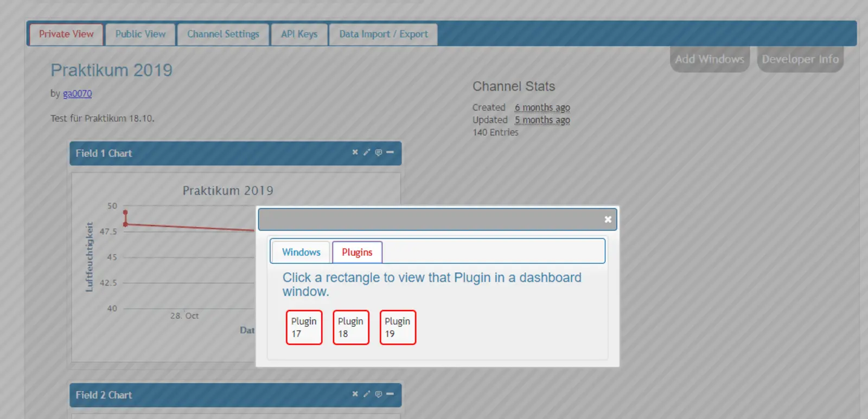The height and width of the screenshot is (419, 868).
Task: Click the pencil edit icon on Field 1 Chart
Action: 367,152
